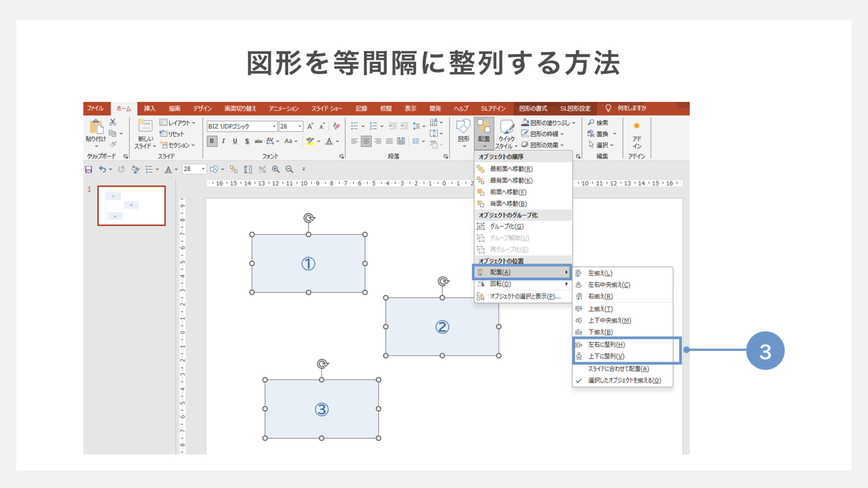Toggle Underline formatting
The width and height of the screenshot is (868, 488).
click(x=235, y=141)
